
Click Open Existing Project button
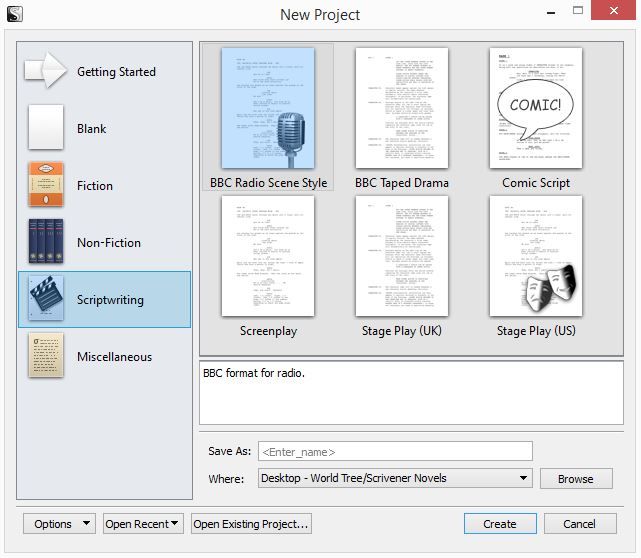(x=251, y=524)
